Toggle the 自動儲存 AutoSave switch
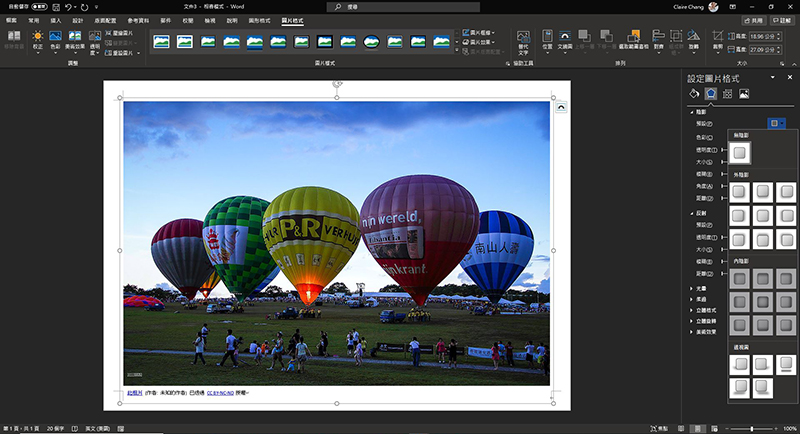Image resolution: width=800 pixels, height=434 pixels. [x=40, y=6]
